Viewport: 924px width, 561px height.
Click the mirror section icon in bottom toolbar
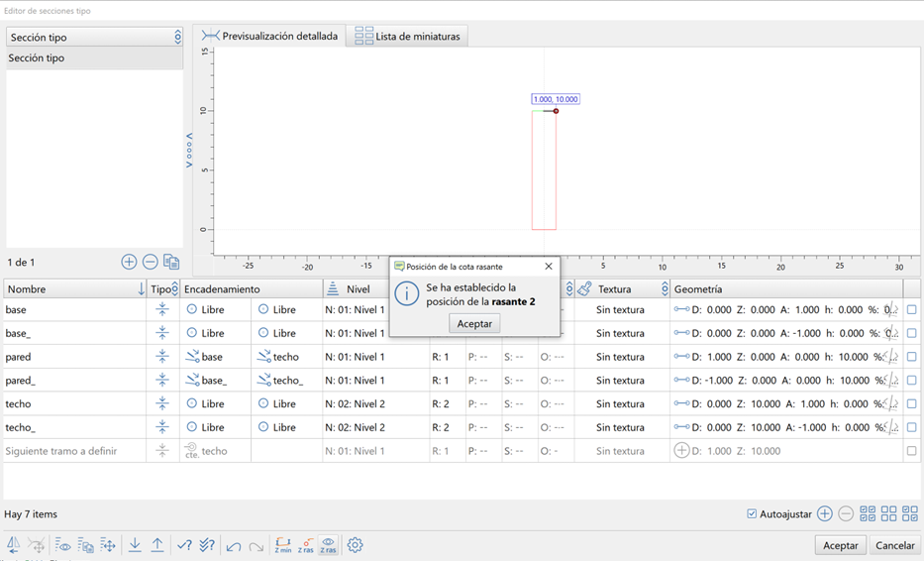(14, 545)
